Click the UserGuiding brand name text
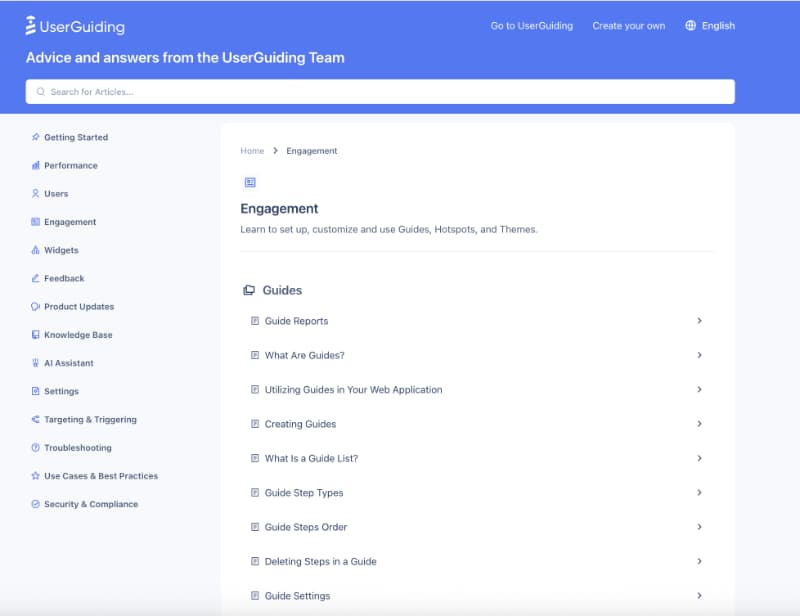This screenshot has width=800, height=616. [x=82, y=27]
